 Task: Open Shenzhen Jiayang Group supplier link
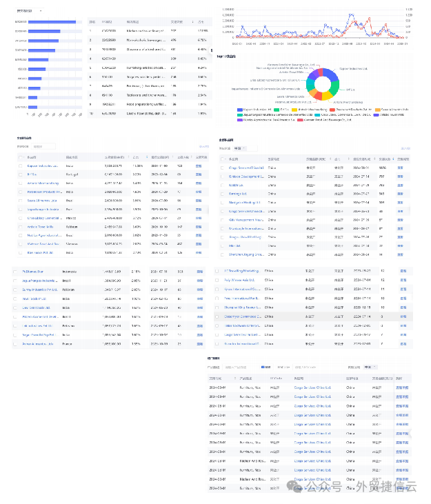pyautogui.click(x=246, y=254)
